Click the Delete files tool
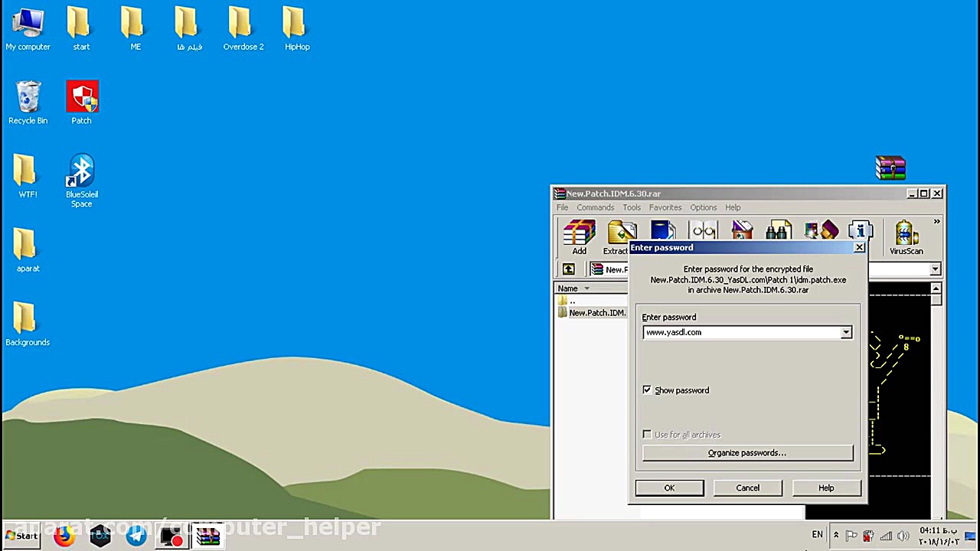The image size is (980, 551). coord(741,230)
